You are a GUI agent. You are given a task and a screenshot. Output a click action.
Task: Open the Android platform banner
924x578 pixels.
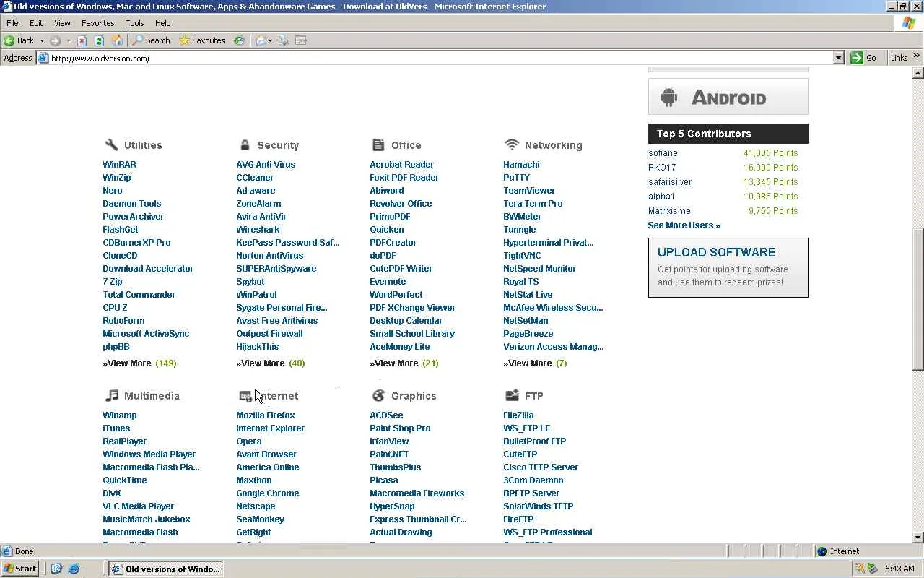coord(728,97)
